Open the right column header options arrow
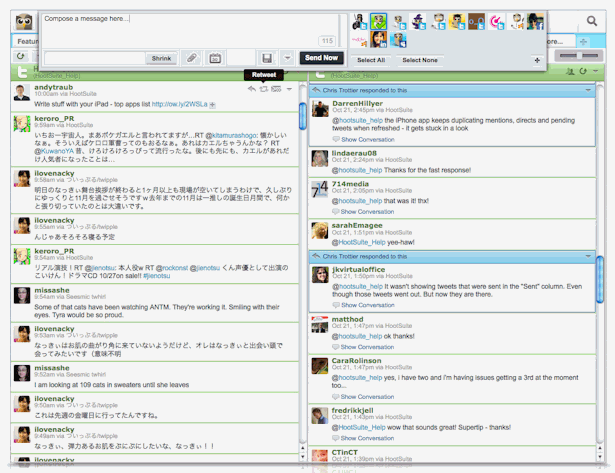This screenshot has height=473, width=615. (596, 71)
